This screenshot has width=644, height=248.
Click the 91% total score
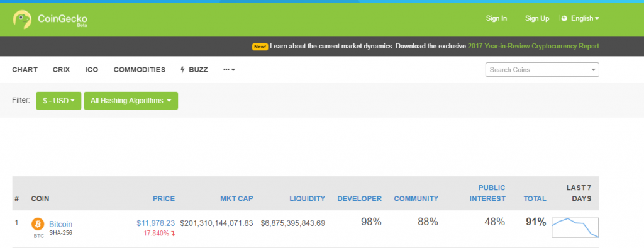(x=536, y=222)
